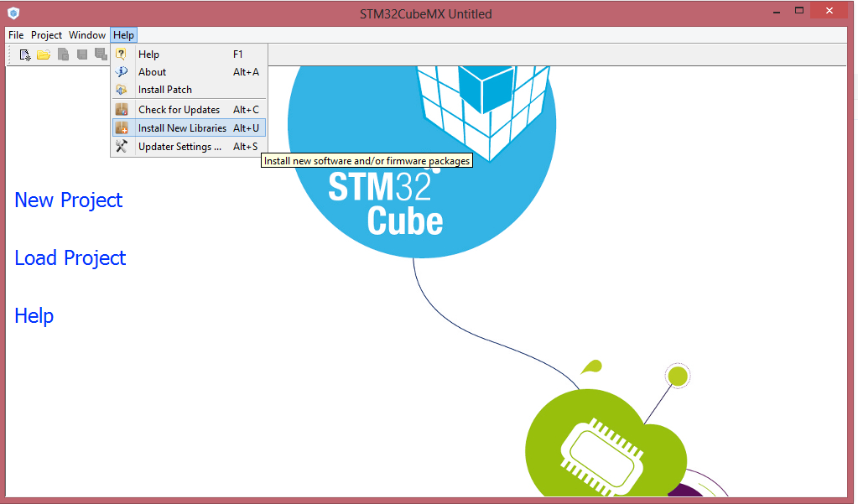858x504 pixels.
Task: Select the Help F1 menu entry
Action: click(190, 55)
